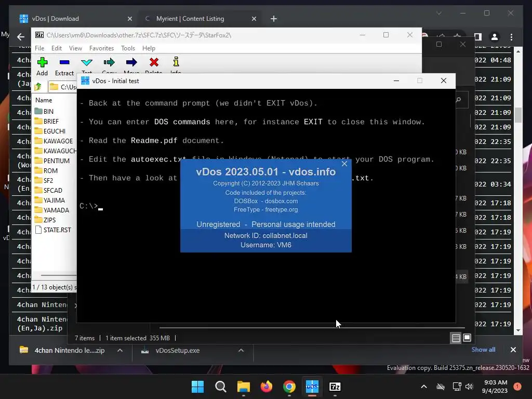Switch Explorer to details view icon
The image size is (532, 399).
(456, 338)
